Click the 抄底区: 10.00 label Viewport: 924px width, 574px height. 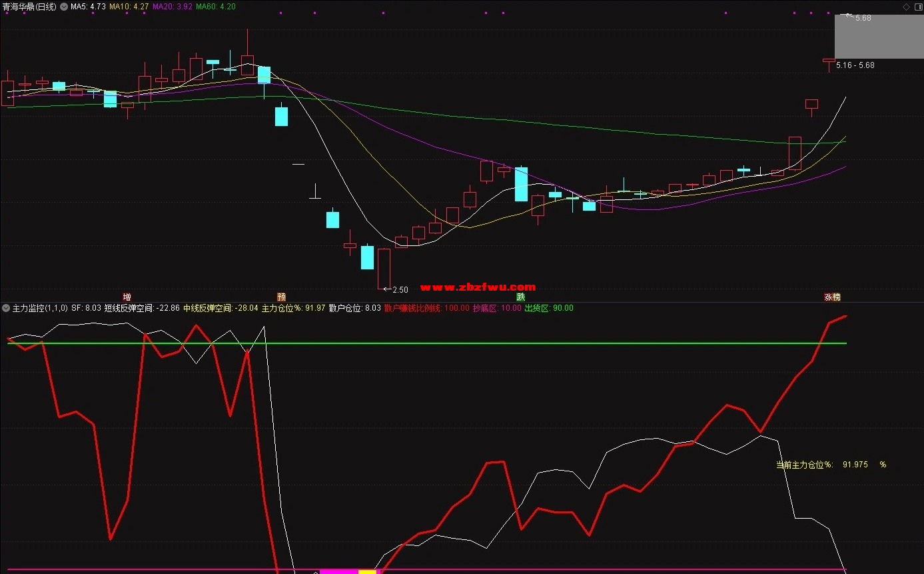click(498, 308)
